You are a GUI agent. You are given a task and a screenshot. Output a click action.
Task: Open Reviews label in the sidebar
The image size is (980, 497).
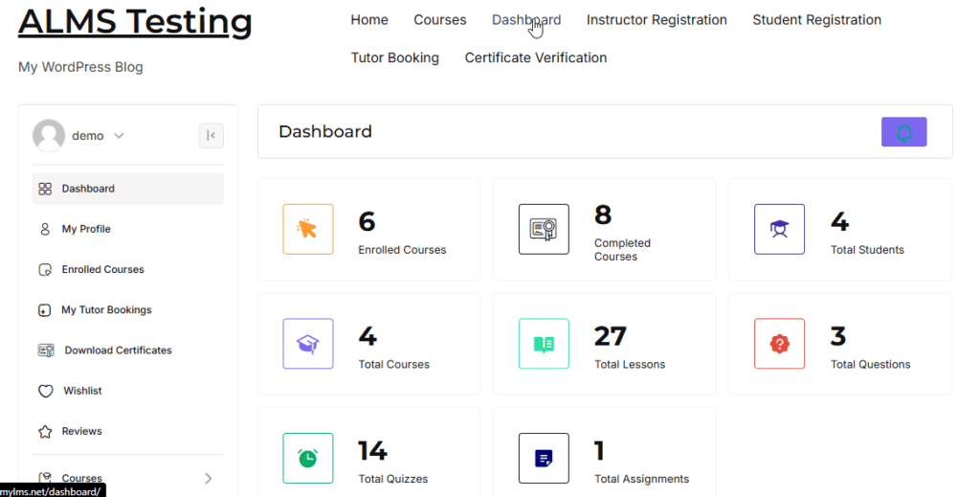click(82, 431)
